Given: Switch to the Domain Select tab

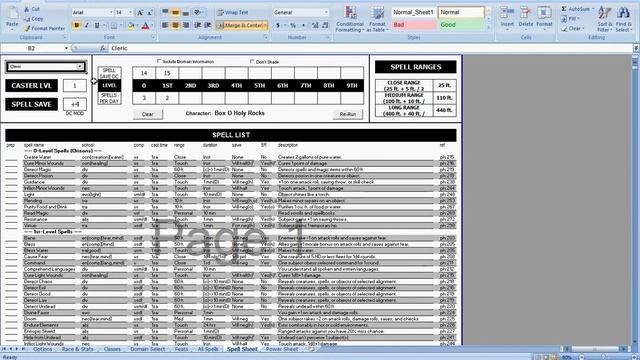Looking at the screenshot, I should click(x=148, y=349).
